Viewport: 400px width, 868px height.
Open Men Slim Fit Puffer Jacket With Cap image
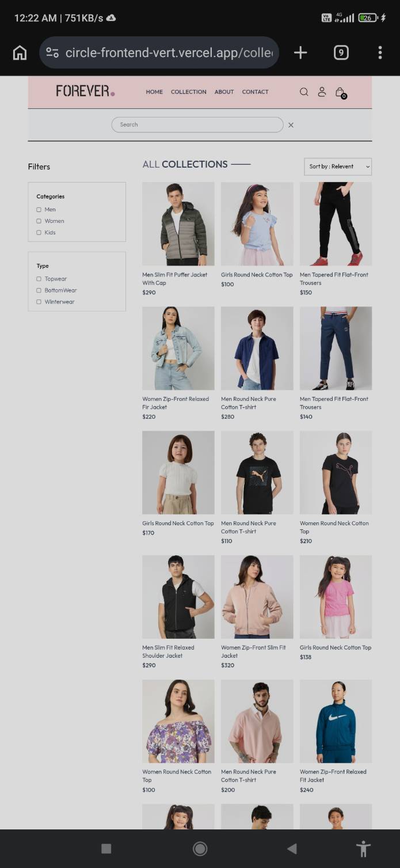tap(178, 224)
